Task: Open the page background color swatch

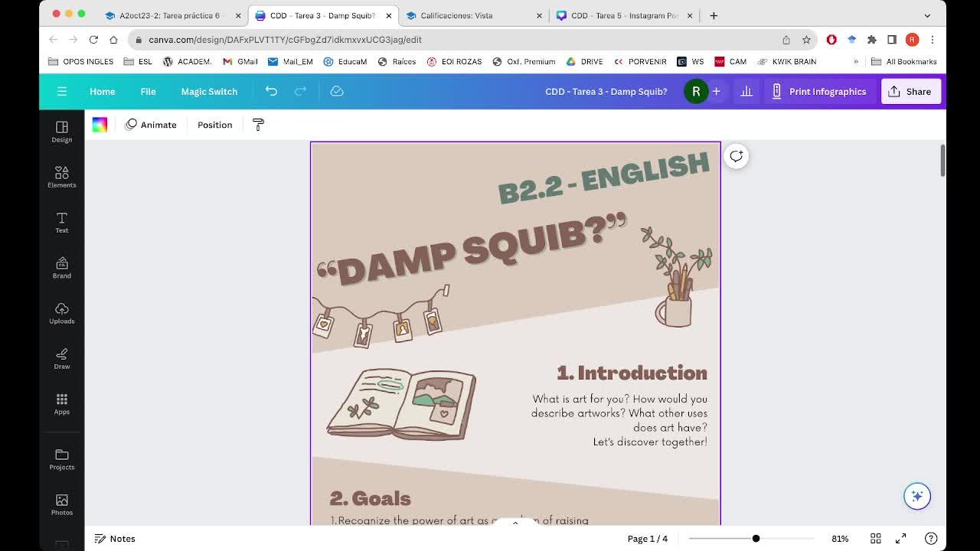Action: coord(100,125)
